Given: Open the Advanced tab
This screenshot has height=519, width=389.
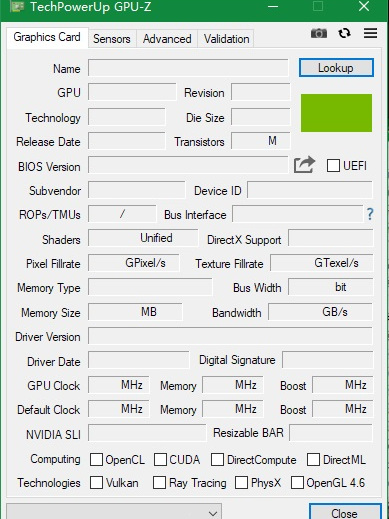Looking at the screenshot, I should (x=167, y=39).
